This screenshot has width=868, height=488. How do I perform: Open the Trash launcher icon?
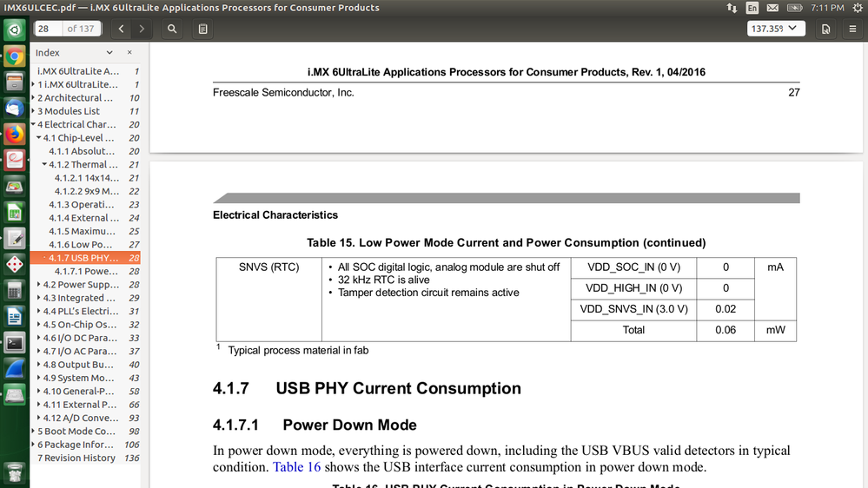15,473
